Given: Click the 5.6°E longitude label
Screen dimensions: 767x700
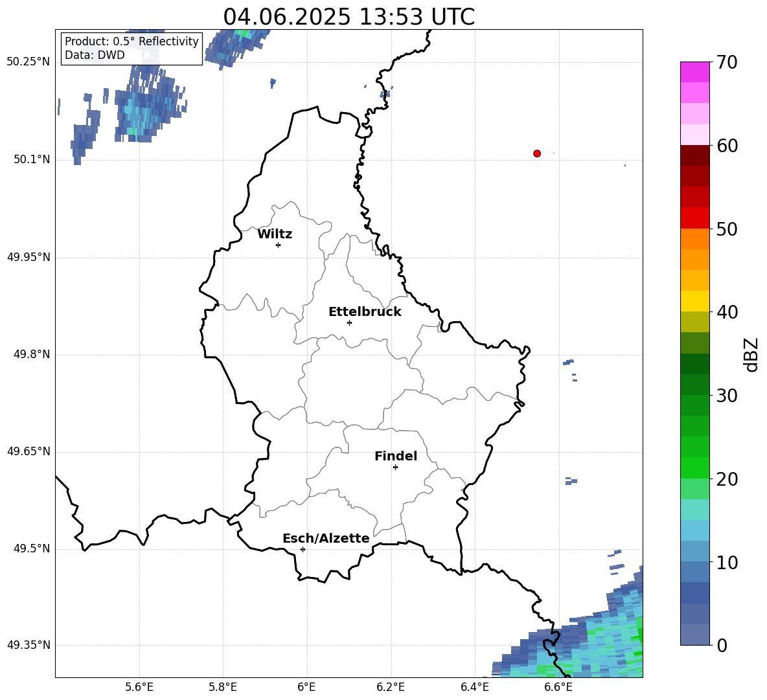Looking at the screenshot, I should 139,687.
